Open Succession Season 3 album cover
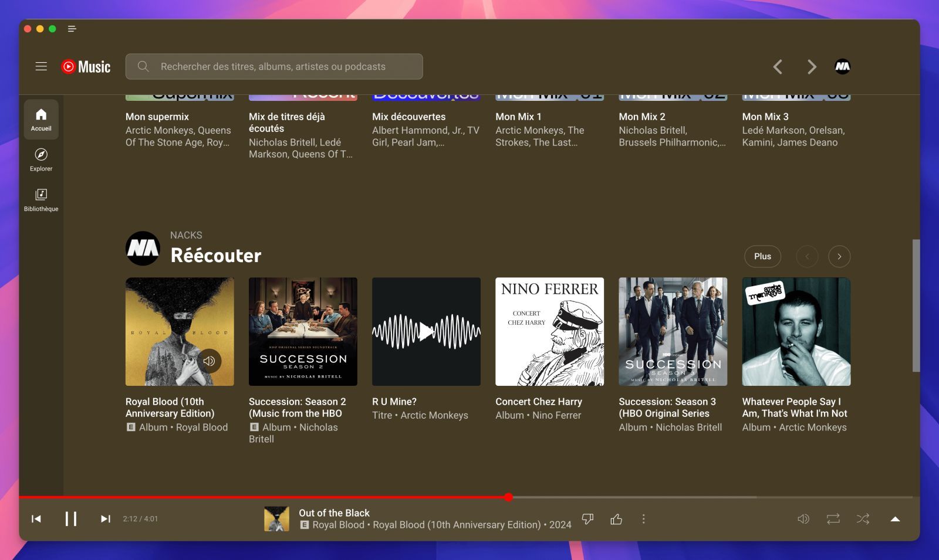The height and width of the screenshot is (560, 939). point(673,331)
